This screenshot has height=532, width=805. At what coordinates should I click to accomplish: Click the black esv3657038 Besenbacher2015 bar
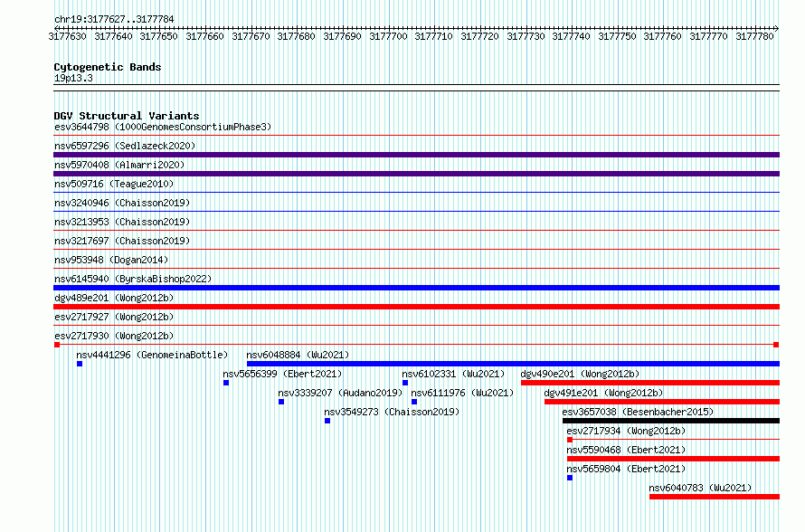click(x=670, y=421)
